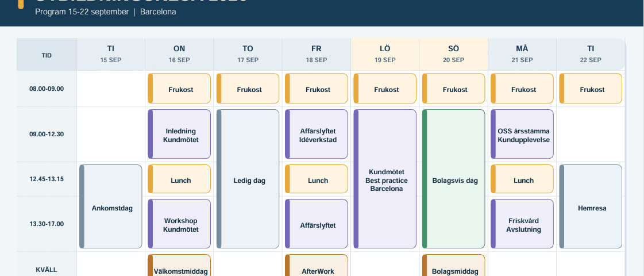Screen dimensions: 644x276
Task: Open the Välkomstmiddag evening event
Action: click(179, 265)
